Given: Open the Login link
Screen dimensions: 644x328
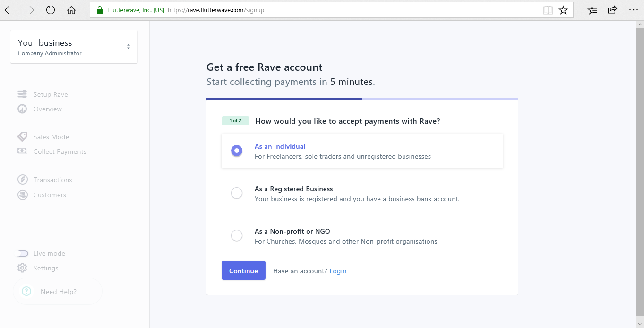Looking at the screenshot, I should point(338,270).
